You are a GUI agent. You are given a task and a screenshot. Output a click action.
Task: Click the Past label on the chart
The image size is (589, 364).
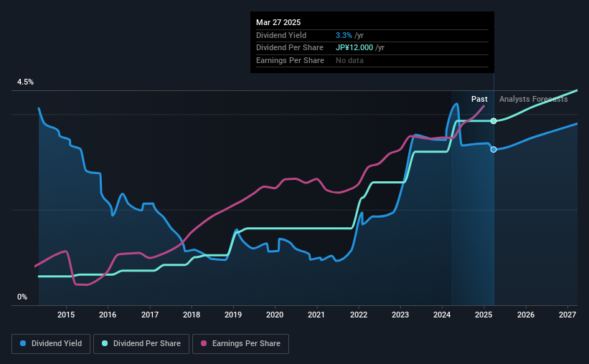[479, 99]
